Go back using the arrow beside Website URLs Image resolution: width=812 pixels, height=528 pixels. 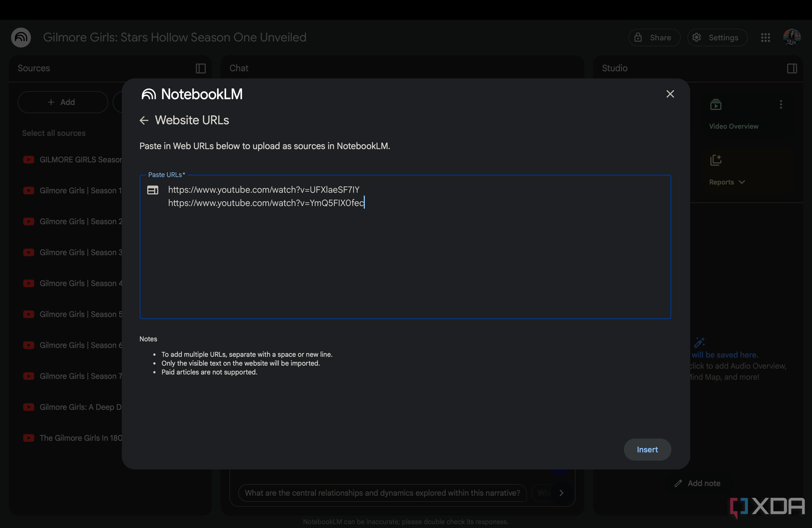pos(144,120)
